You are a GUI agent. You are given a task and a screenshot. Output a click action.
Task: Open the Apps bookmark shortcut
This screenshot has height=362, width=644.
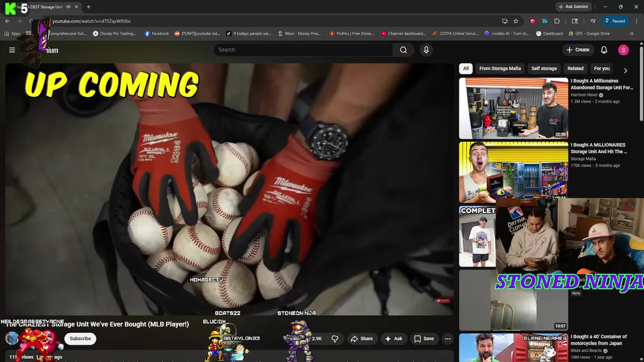[12, 34]
